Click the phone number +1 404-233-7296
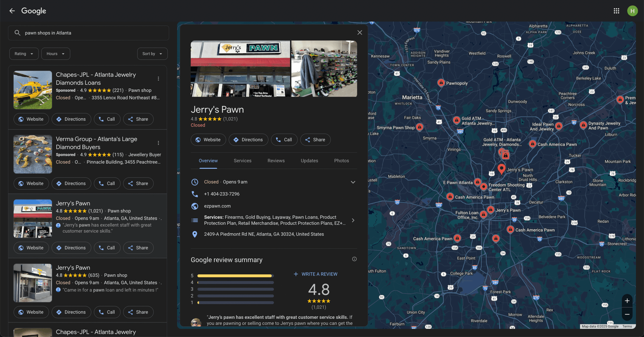This screenshot has width=644, height=337. point(222,194)
